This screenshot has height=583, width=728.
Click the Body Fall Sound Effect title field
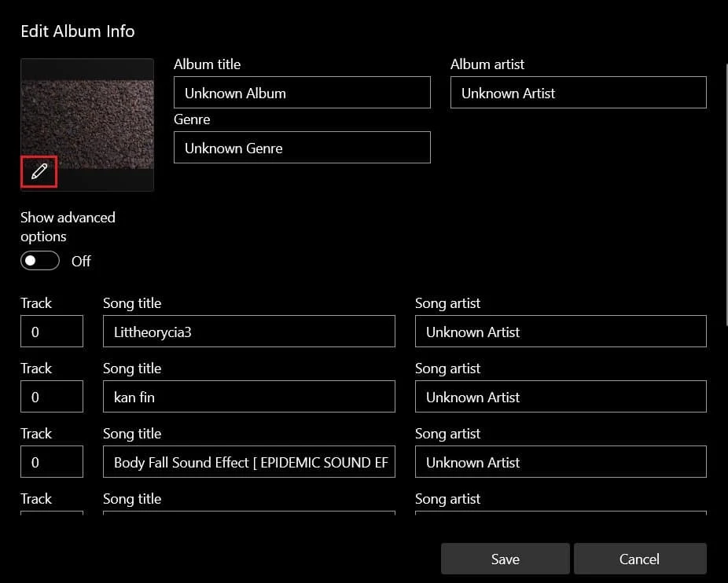[x=248, y=462]
